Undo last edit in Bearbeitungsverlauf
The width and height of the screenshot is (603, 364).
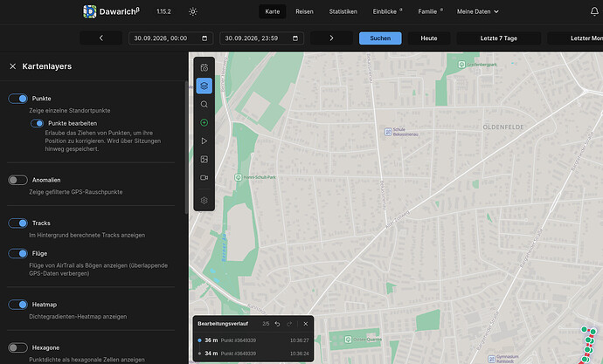click(277, 324)
